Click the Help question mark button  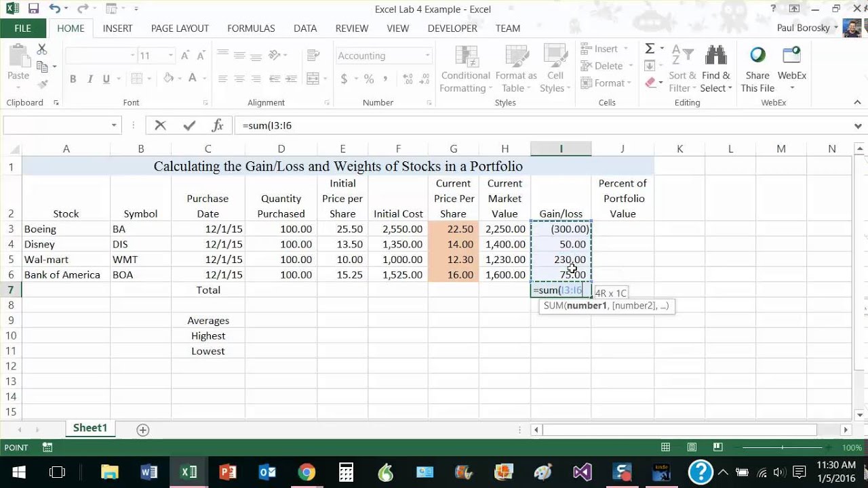(773, 9)
